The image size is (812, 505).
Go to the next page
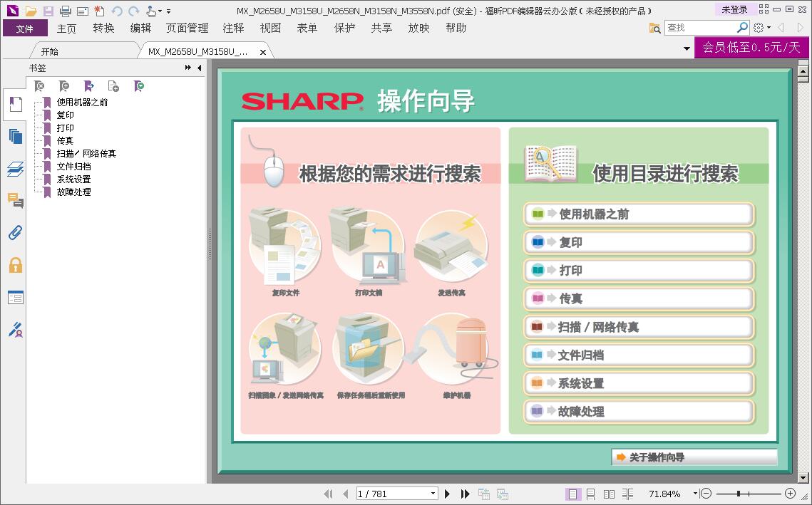click(448, 494)
